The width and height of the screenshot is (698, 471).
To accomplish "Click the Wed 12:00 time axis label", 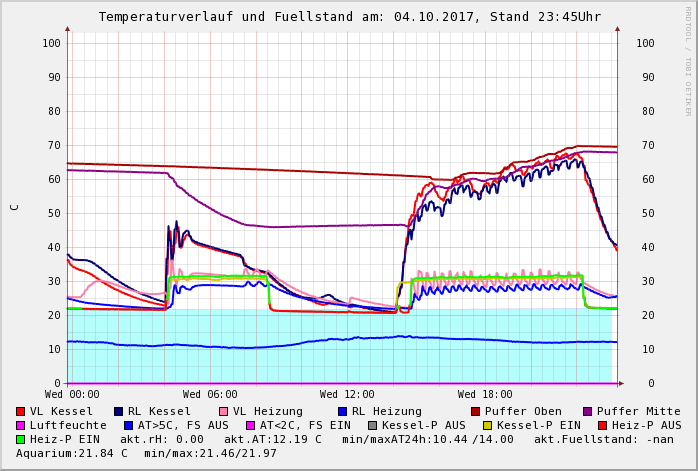I will click(x=347, y=395).
